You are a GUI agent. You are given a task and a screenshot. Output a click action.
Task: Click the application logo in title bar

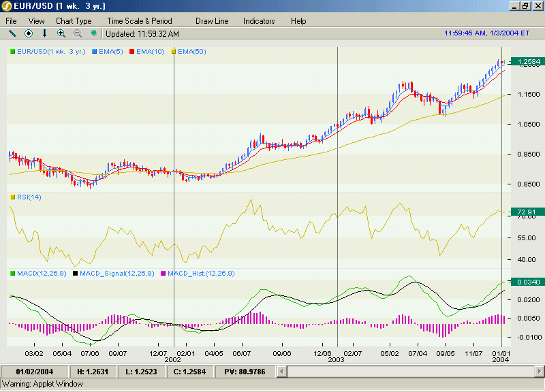tap(7, 6)
